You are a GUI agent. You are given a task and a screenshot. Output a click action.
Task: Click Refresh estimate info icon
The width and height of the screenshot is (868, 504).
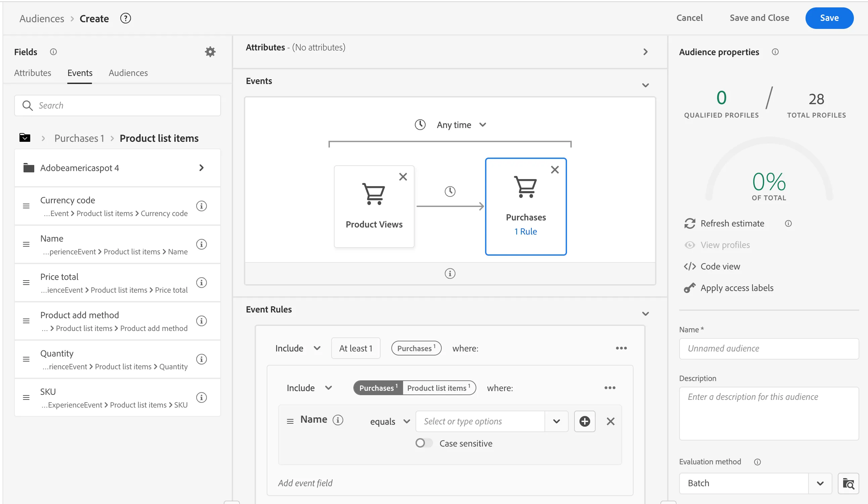[x=788, y=223]
